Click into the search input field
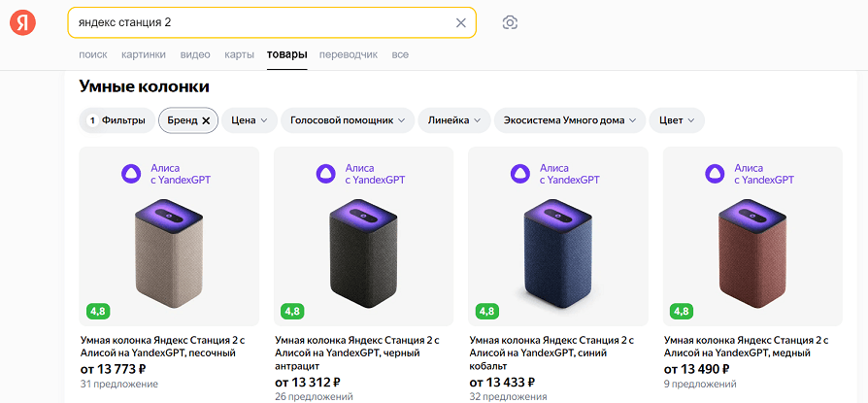Screen dimensions: 868x403 (x=262, y=22)
